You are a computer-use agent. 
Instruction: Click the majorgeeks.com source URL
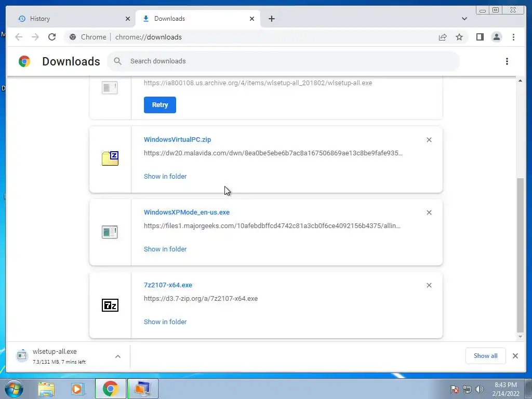[272, 225]
